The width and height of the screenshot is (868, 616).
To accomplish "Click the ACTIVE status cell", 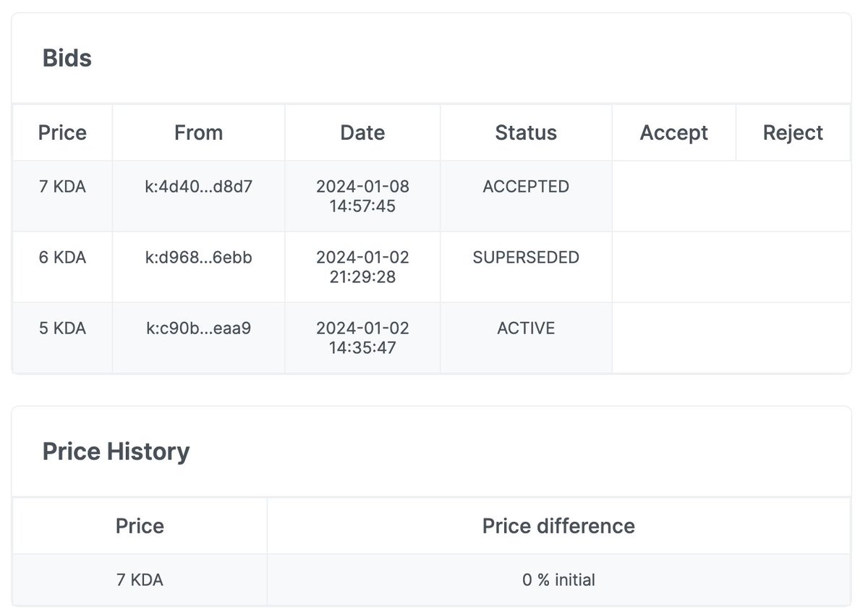I will (x=526, y=328).
